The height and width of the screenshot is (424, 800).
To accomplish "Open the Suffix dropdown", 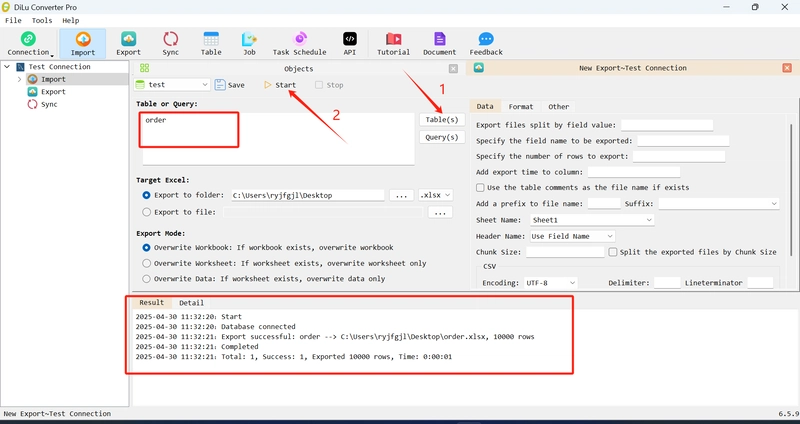I will pyautogui.click(x=718, y=204).
